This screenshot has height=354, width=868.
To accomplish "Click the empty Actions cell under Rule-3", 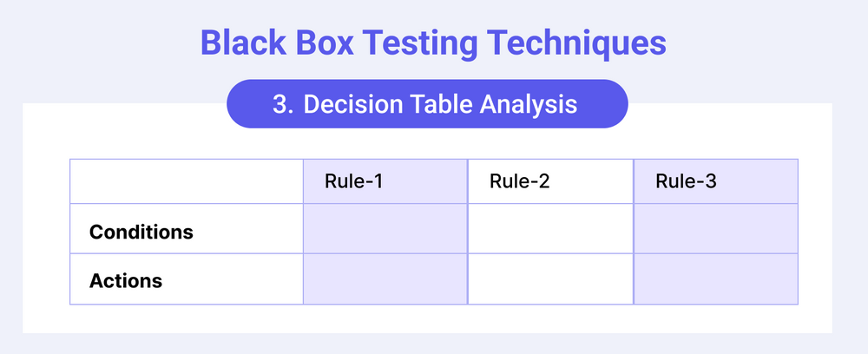I will click(x=716, y=279).
